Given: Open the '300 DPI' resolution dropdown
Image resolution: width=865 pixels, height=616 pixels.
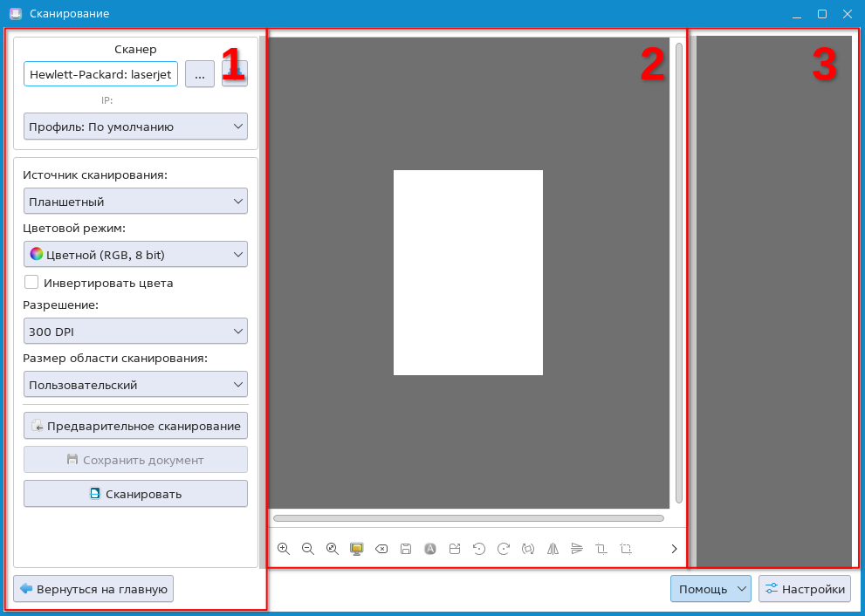Looking at the screenshot, I should (135, 332).
